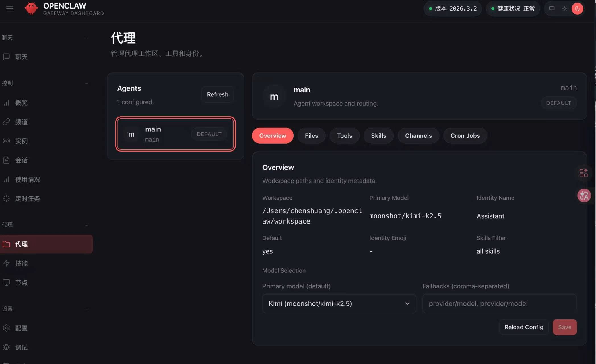This screenshot has height=364, width=596.
Task: Switch to light theme with sun icon
Action: pos(565,9)
